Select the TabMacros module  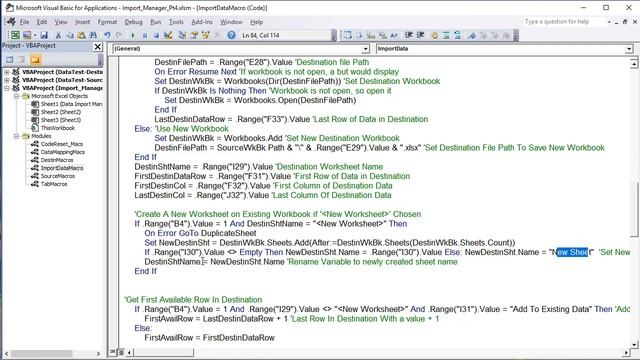point(54,184)
